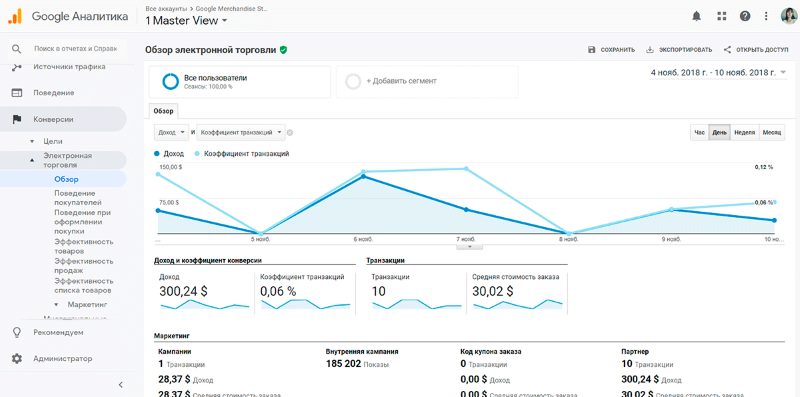
Task: Click the Доход legend color dot
Action: pyautogui.click(x=157, y=154)
